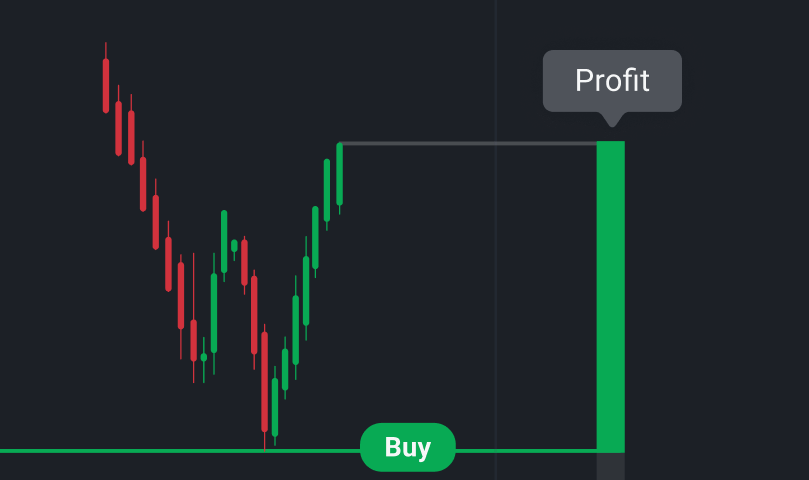
Task: Select the last green candle at the top
Action: 340,174
